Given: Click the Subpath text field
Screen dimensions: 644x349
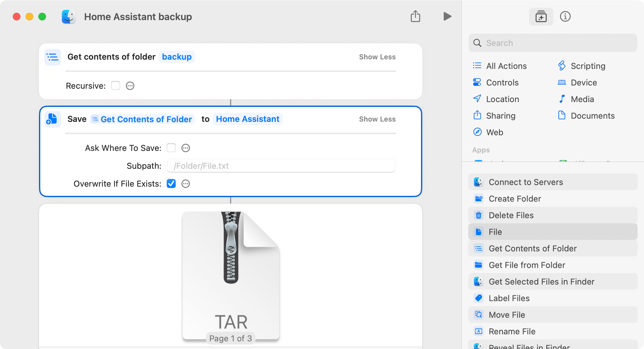Looking at the screenshot, I should click(x=281, y=166).
